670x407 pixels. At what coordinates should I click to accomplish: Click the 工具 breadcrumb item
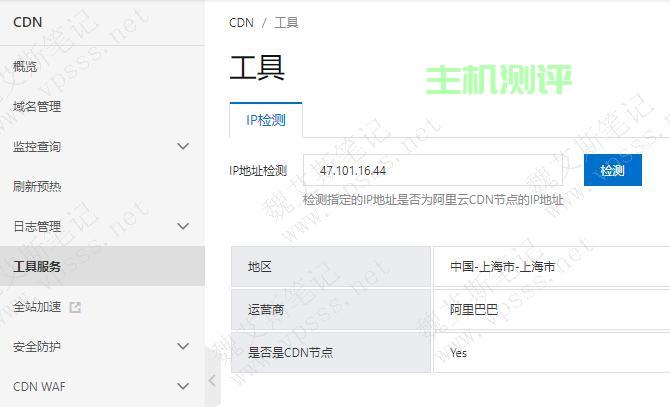[287, 22]
